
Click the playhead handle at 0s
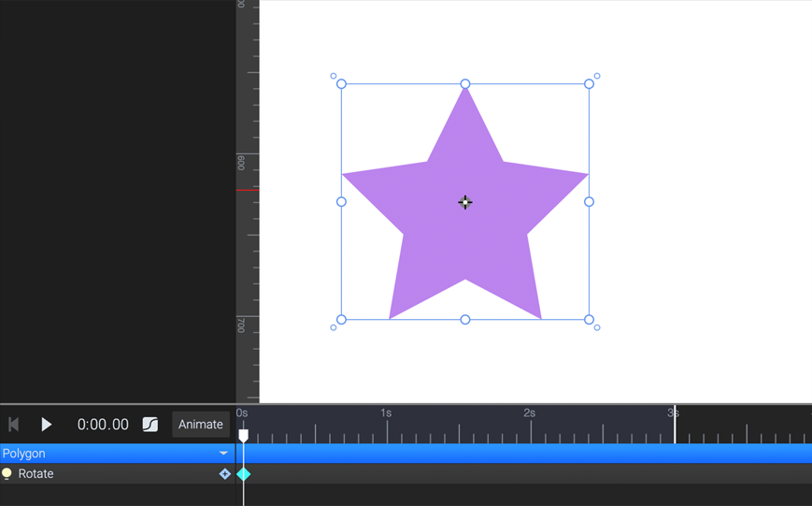[x=243, y=436]
